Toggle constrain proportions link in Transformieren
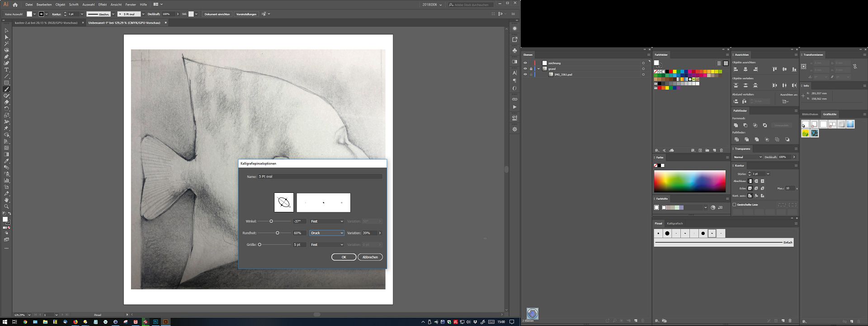This screenshot has height=326, width=868. [x=855, y=66]
